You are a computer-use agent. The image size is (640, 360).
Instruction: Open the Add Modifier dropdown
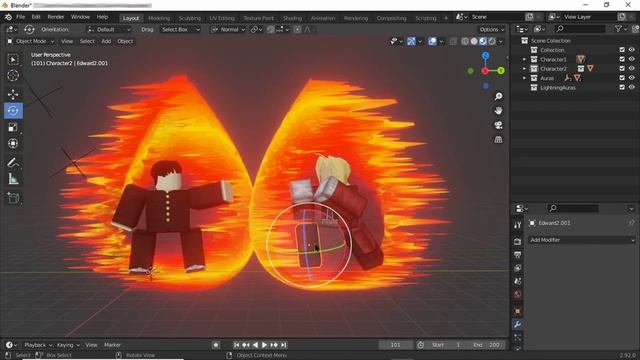pyautogui.click(x=582, y=240)
